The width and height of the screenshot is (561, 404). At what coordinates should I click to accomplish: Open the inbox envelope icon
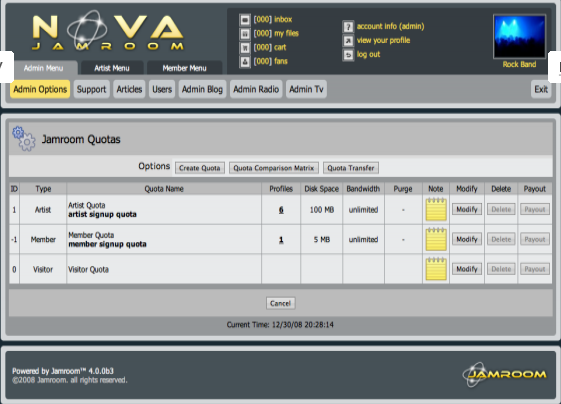245,20
